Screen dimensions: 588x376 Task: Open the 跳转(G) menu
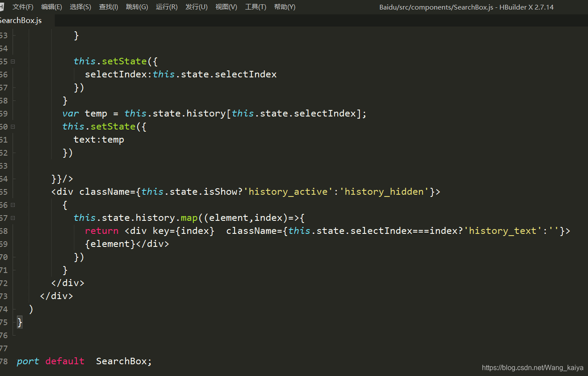point(137,7)
